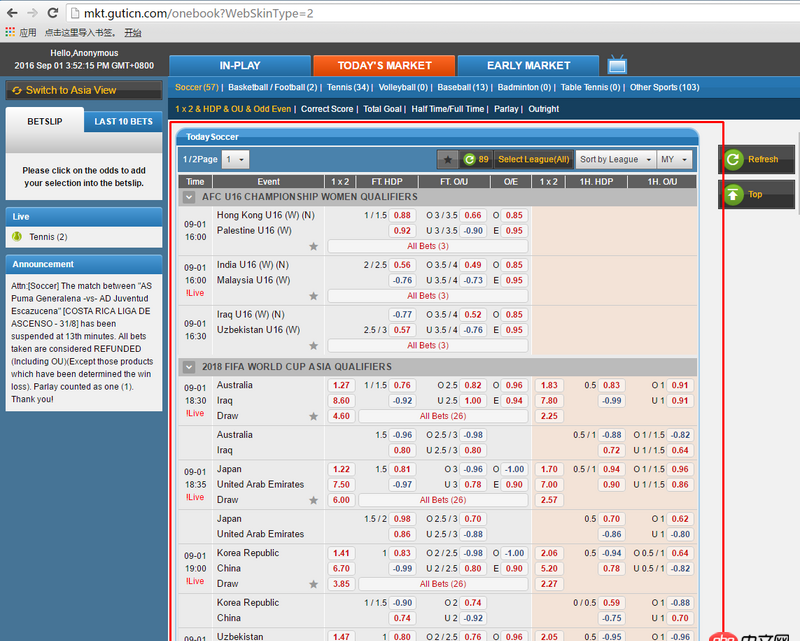Open Tennis (2) live link
The height and width of the screenshot is (641, 800).
(48, 237)
